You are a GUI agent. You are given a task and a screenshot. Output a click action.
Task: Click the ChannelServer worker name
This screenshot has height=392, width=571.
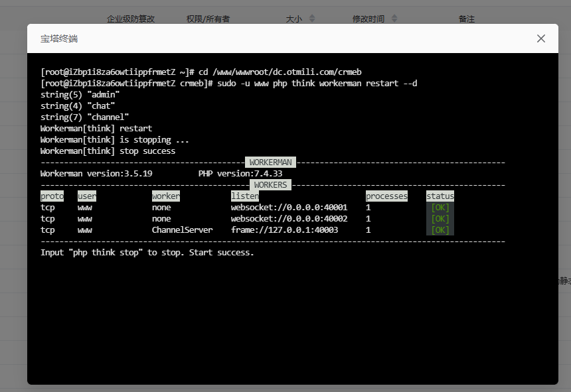click(182, 230)
